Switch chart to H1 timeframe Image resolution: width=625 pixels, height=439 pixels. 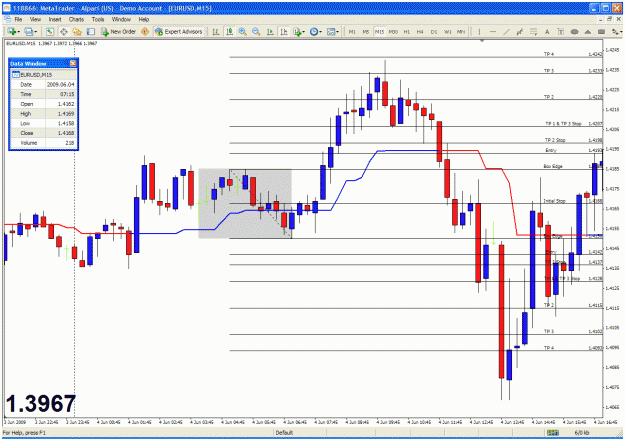pyautogui.click(x=407, y=31)
